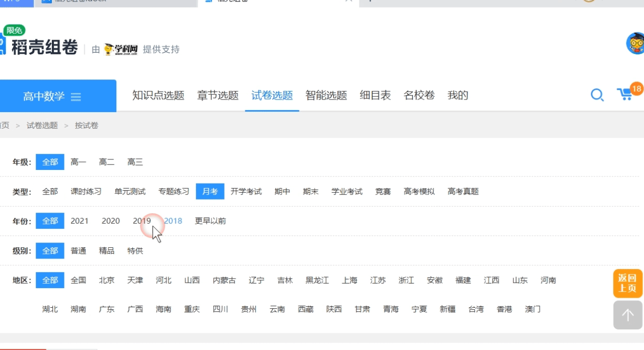Filter region by 新疆

[448, 309]
